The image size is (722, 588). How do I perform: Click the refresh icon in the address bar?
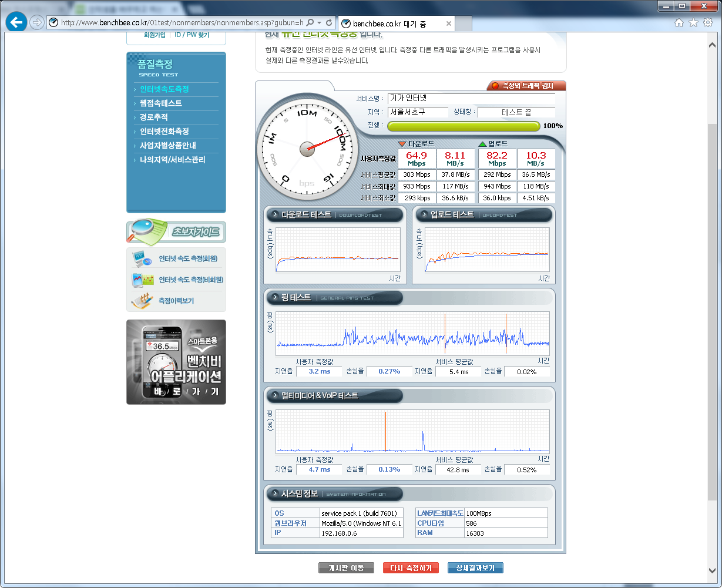(329, 23)
